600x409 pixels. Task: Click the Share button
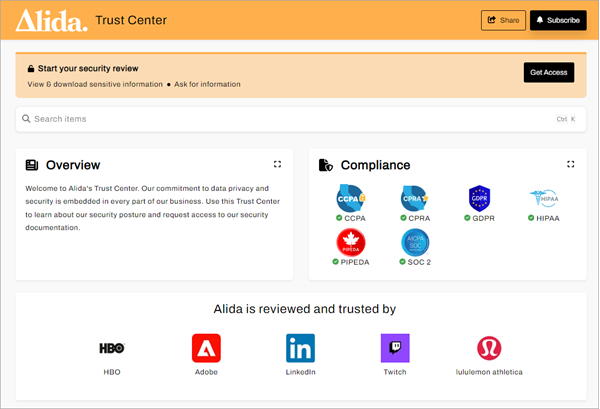pos(503,20)
